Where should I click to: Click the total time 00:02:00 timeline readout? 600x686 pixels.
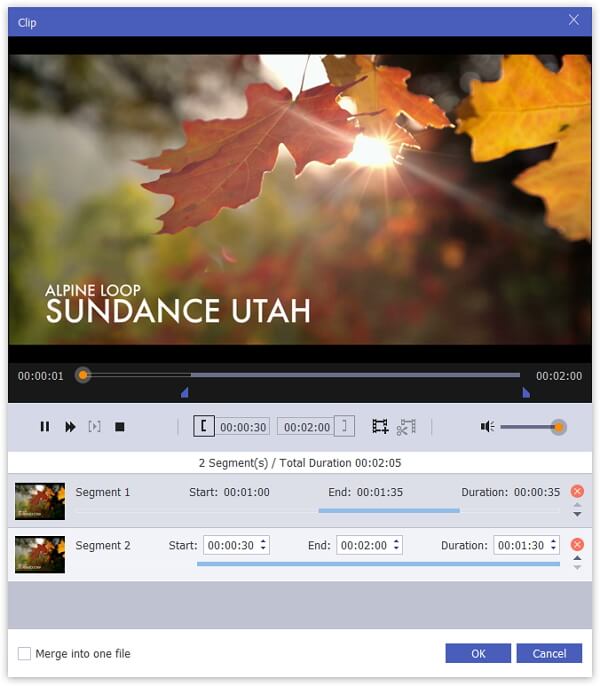pyautogui.click(x=559, y=376)
